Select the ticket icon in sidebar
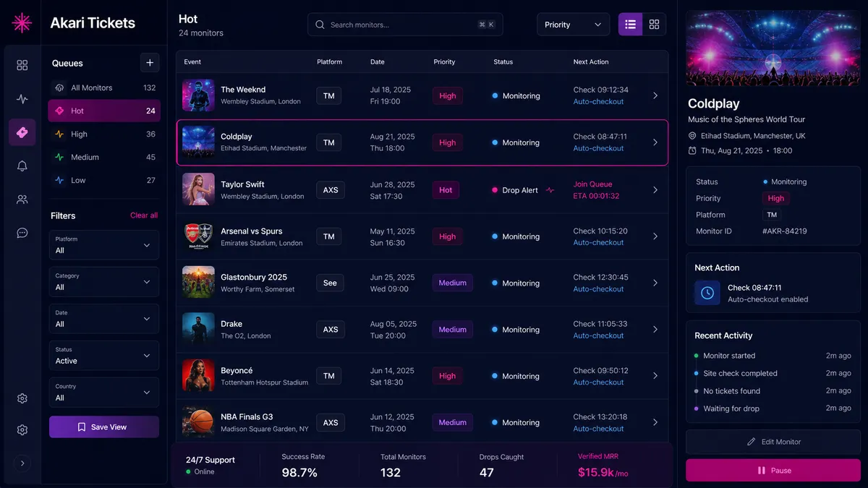 22,132
